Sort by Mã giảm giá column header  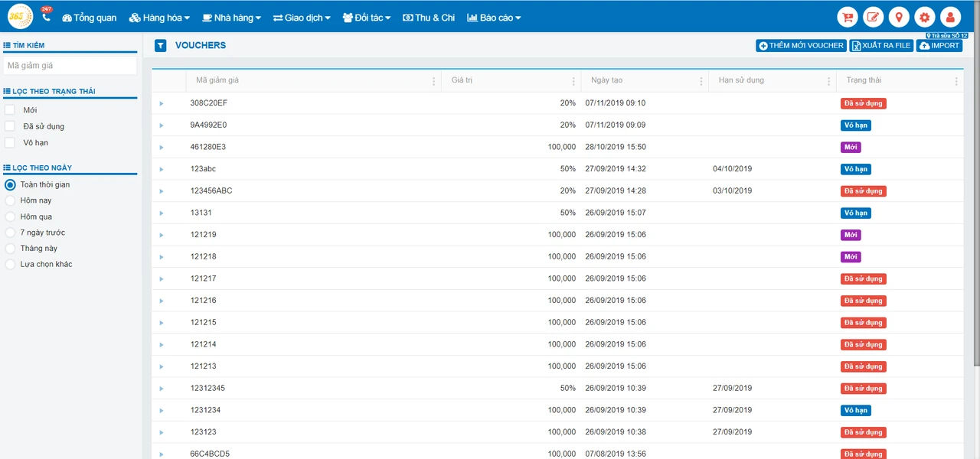pyautogui.click(x=217, y=80)
